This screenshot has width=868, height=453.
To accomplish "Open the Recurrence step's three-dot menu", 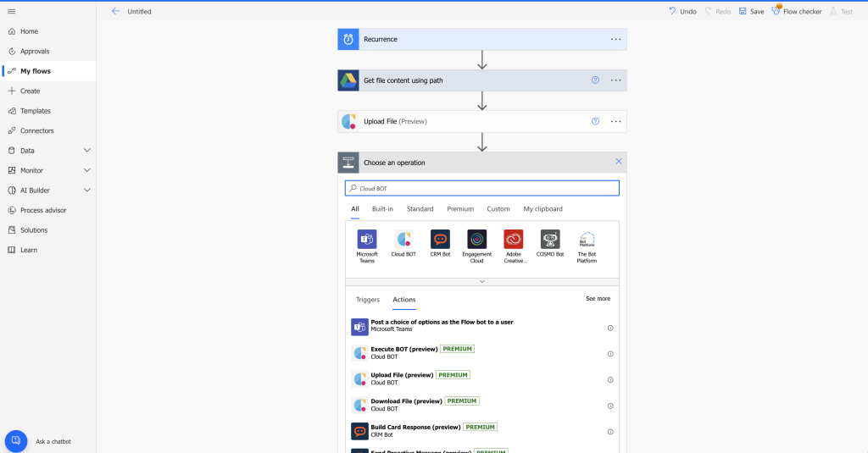I will [x=615, y=39].
